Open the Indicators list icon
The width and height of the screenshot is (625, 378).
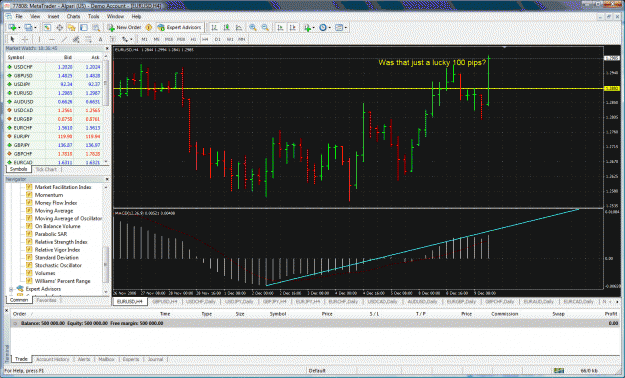click(307, 28)
